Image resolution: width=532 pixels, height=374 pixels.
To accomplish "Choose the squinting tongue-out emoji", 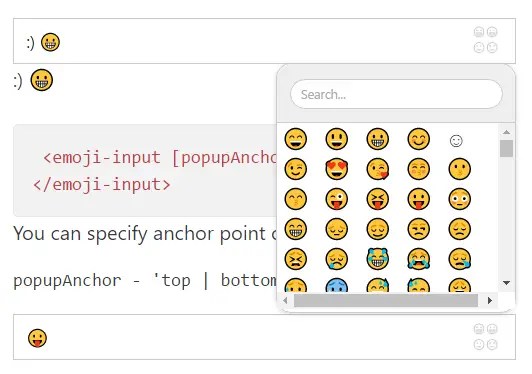I will (x=378, y=199).
